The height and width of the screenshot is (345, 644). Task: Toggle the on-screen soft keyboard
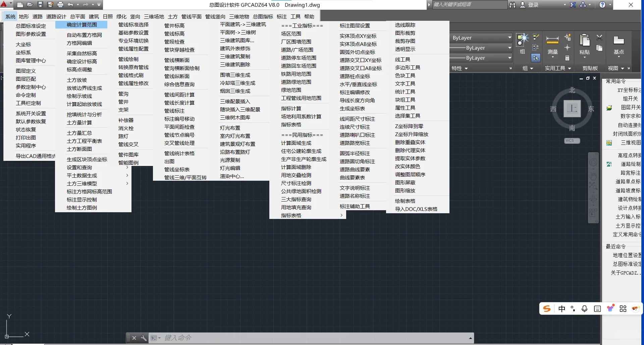click(597, 309)
